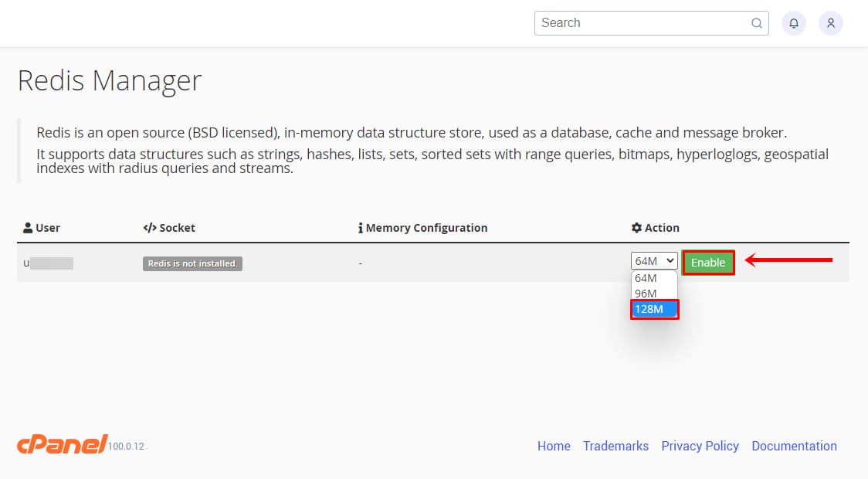This screenshot has width=868, height=479.
Task: Click the Action column gear icon
Action: click(x=636, y=228)
